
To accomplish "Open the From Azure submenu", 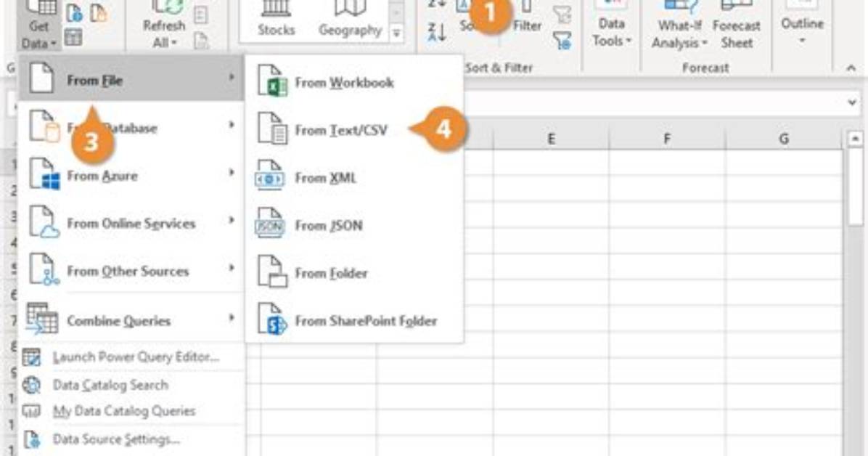I will [131, 174].
